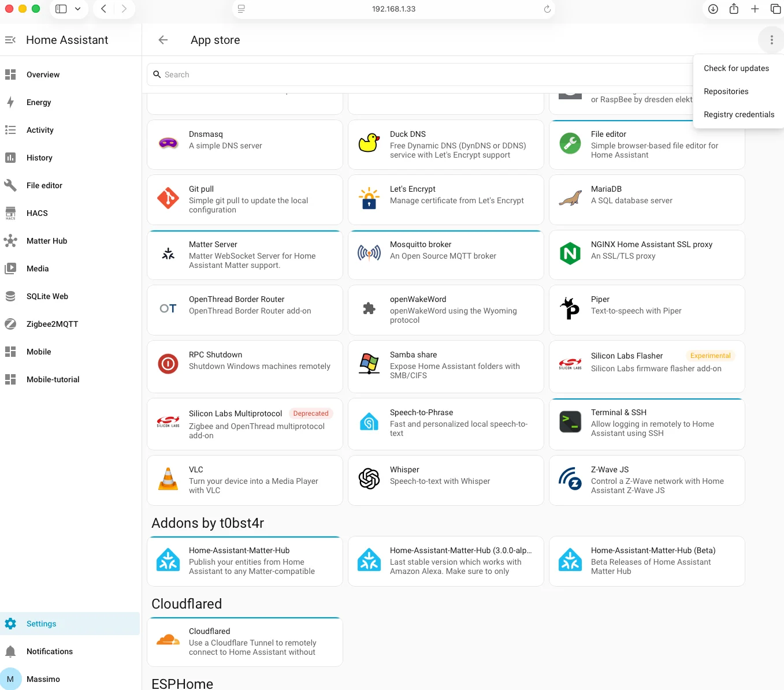The width and height of the screenshot is (784, 690).
Task: Open Safari downloads
Action: [x=713, y=9]
